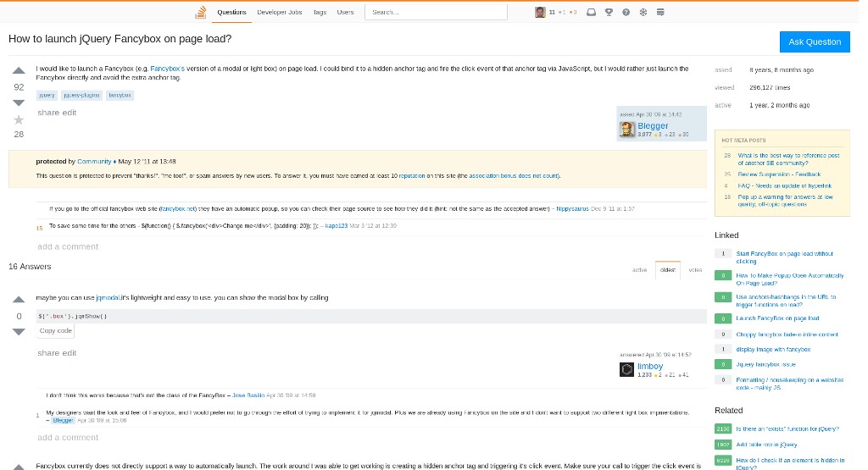868x470 pixels.
Task: Open Review Suspension - Feedback meta post
Action: (x=779, y=174)
